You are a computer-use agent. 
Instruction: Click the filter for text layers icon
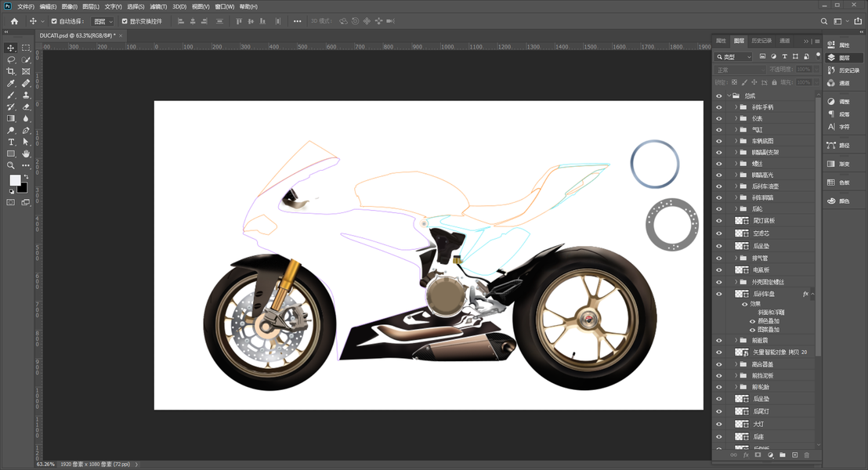(x=784, y=56)
